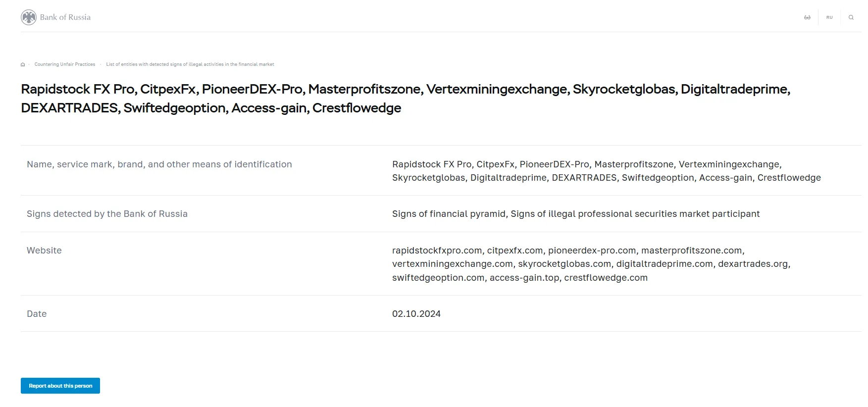Screen dimensions: 868x407
Task: Open Countering Unfair Practices breadcrumb
Action: [65, 64]
